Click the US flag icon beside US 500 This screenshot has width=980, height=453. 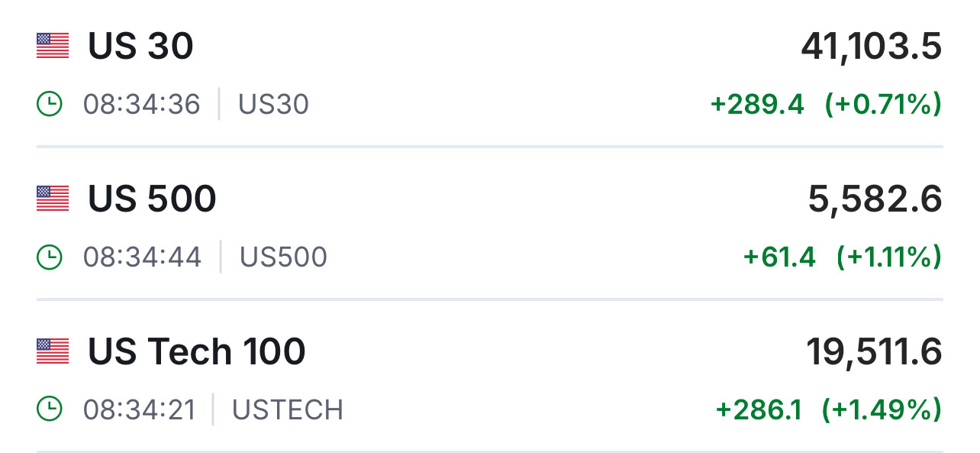pos(53,199)
